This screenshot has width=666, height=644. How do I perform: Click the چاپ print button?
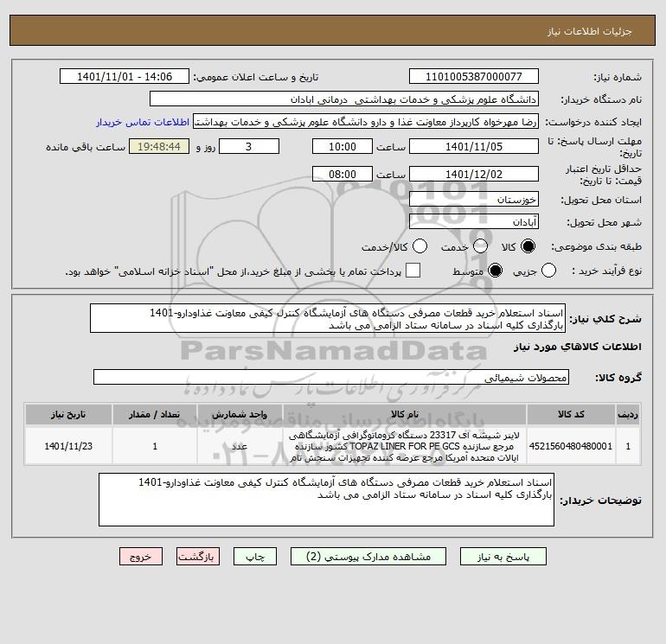(x=255, y=557)
